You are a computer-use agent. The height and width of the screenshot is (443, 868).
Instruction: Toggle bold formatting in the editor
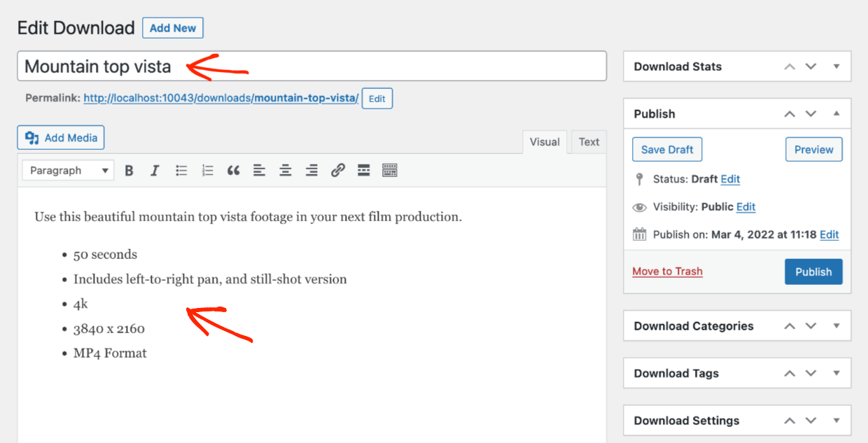click(x=129, y=170)
